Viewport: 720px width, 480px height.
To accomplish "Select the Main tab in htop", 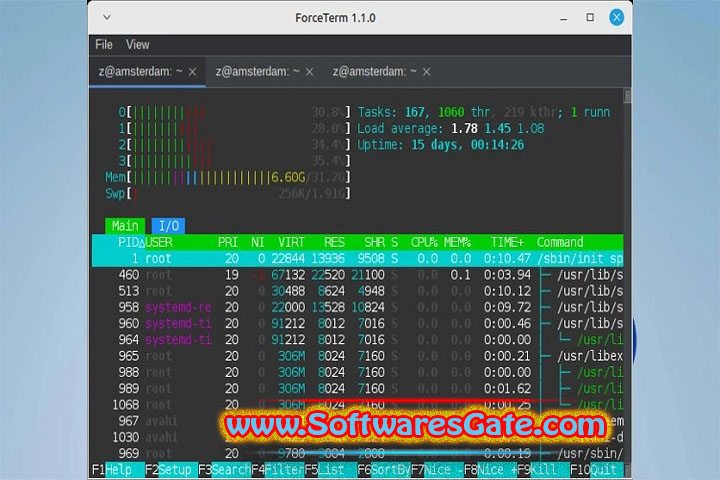I will click(x=125, y=226).
